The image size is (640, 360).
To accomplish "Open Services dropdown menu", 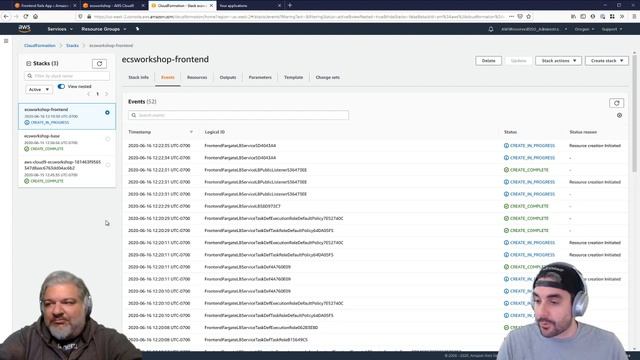I will 60,29.
